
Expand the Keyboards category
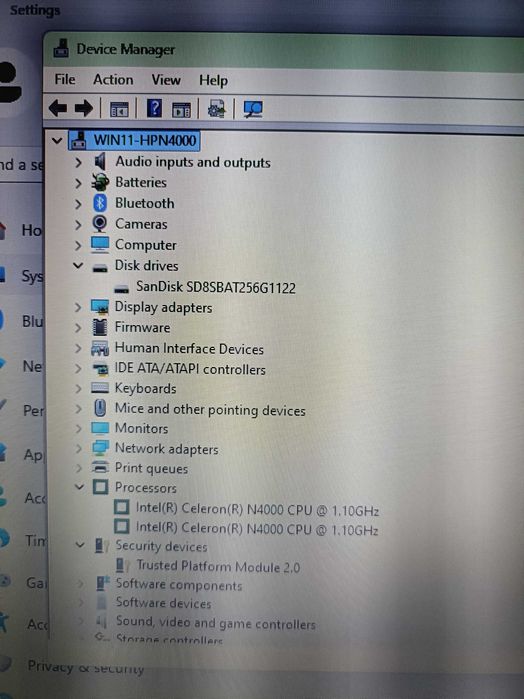[x=78, y=389]
